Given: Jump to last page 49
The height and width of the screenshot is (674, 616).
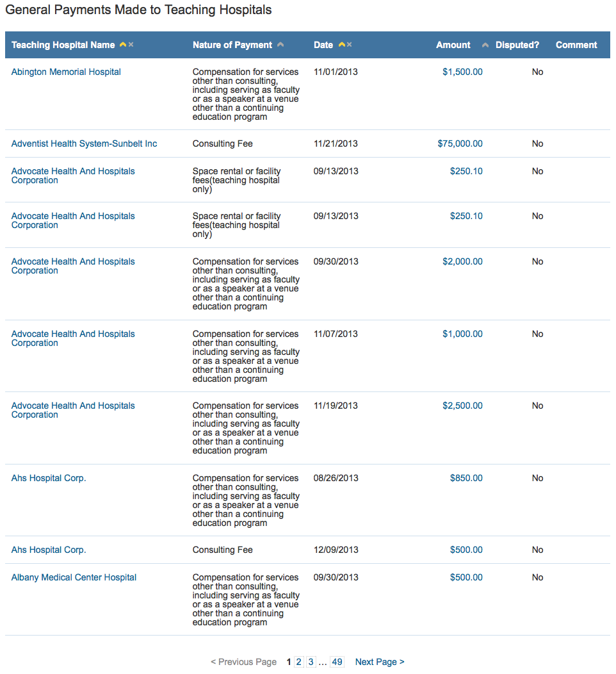Looking at the screenshot, I should click(337, 662).
